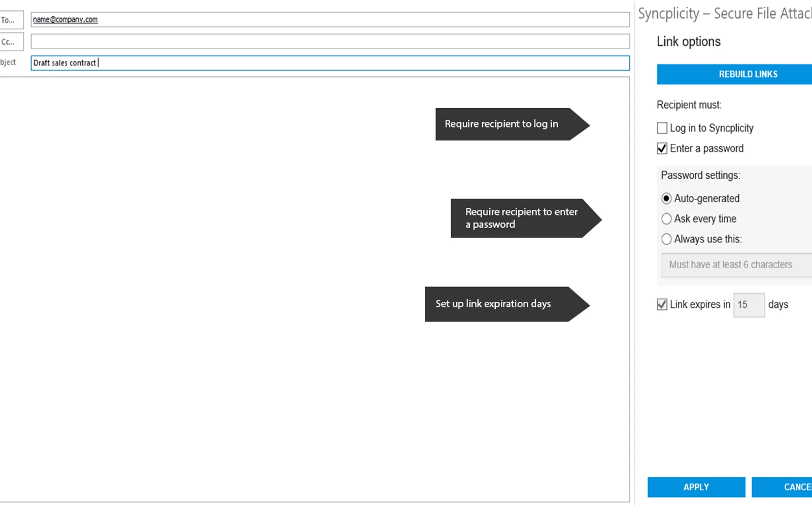Select the Ask every time radio option

click(x=666, y=218)
